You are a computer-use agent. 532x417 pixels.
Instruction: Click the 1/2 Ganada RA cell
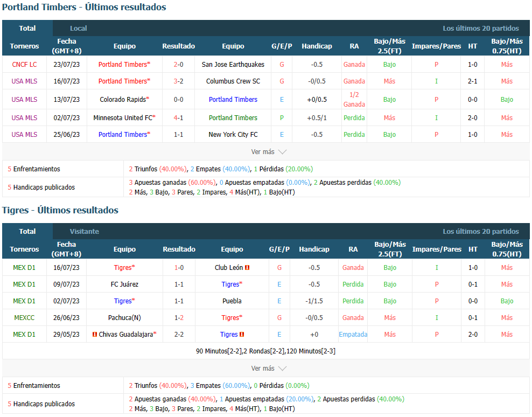(x=354, y=100)
